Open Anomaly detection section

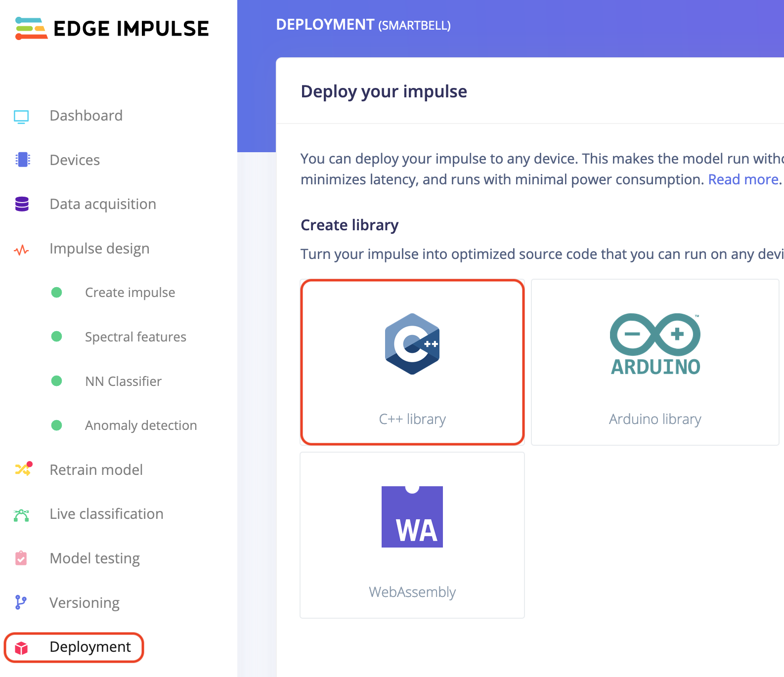141,425
